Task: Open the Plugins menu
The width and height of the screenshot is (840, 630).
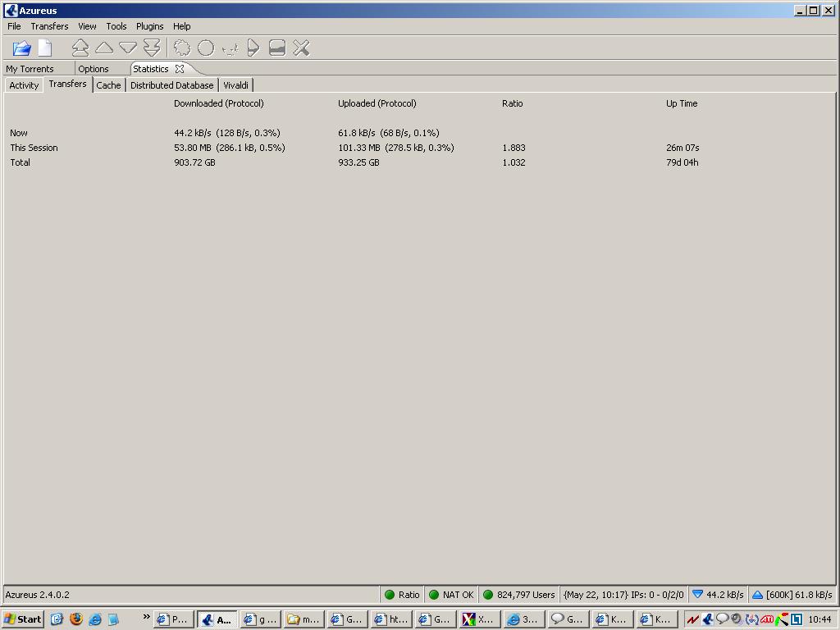Action: point(149,26)
